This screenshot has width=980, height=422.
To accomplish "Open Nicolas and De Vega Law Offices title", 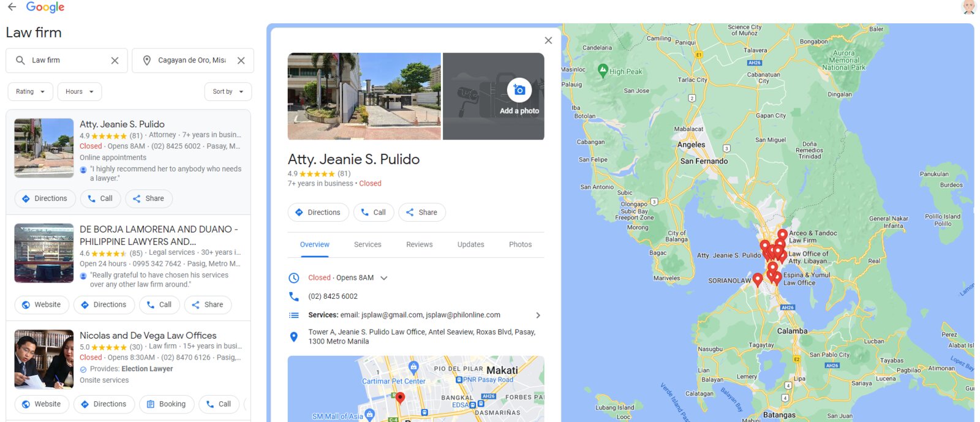I will click(x=148, y=336).
